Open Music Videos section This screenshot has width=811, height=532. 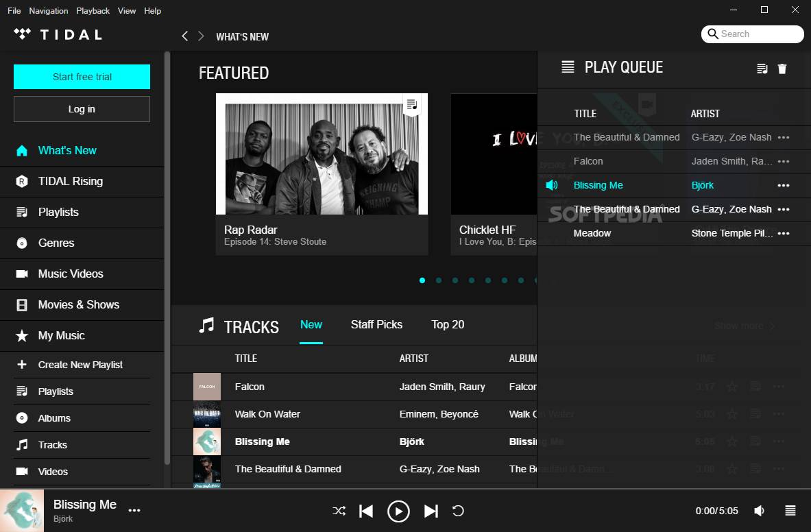tap(82, 274)
